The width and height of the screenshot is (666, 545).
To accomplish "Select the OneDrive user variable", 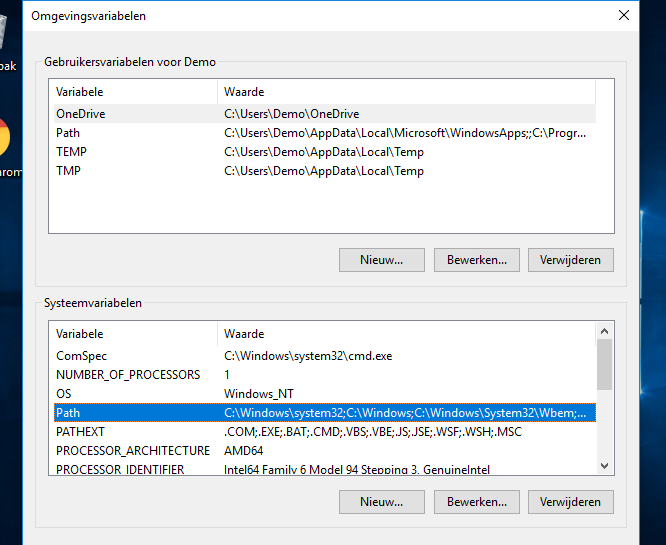I will (81, 114).
